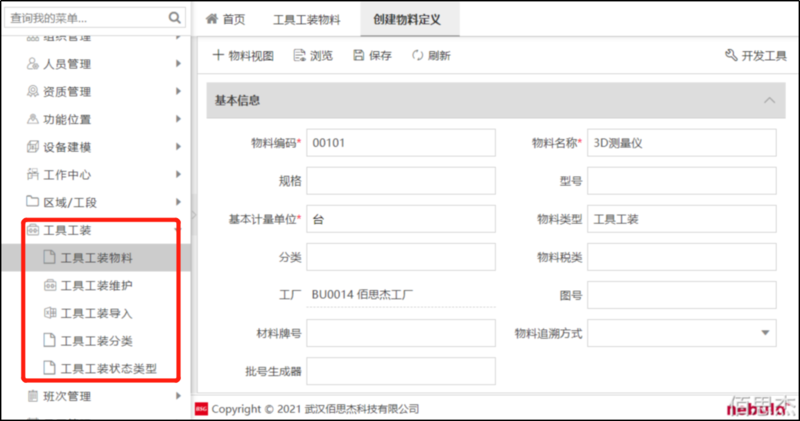Click the 物料视图 button

[243, 55]
